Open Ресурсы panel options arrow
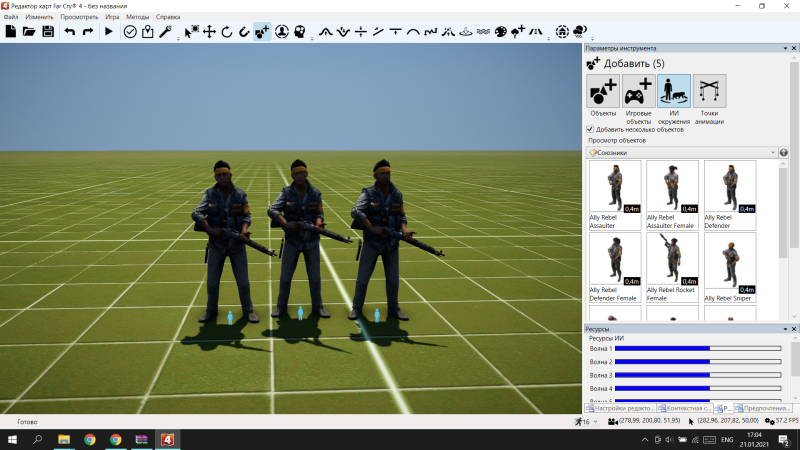 (785, 329)
